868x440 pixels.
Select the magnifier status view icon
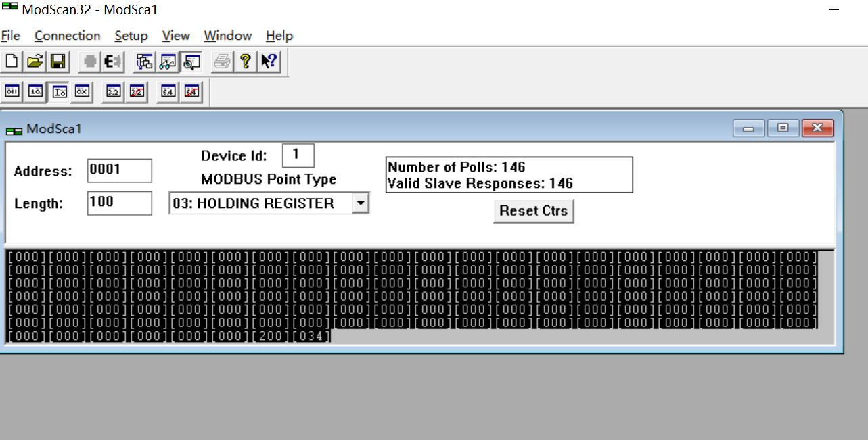coord(191,62)
